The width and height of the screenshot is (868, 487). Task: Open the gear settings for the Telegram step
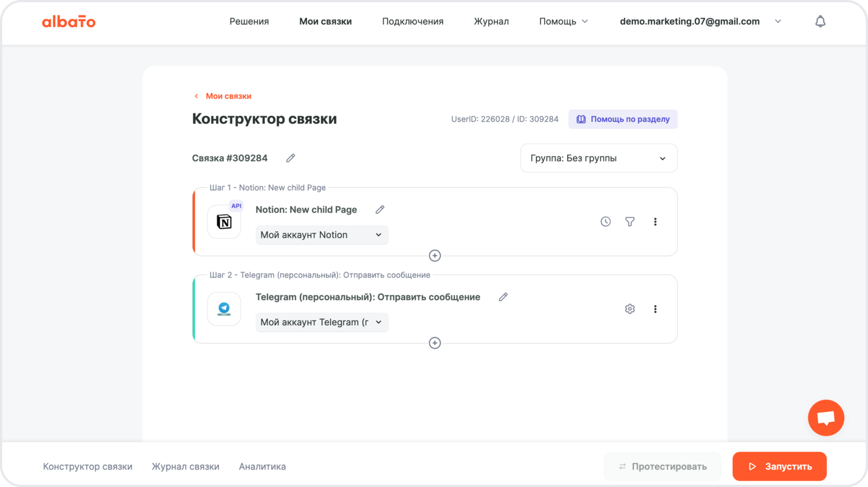[x=630, y=309]
